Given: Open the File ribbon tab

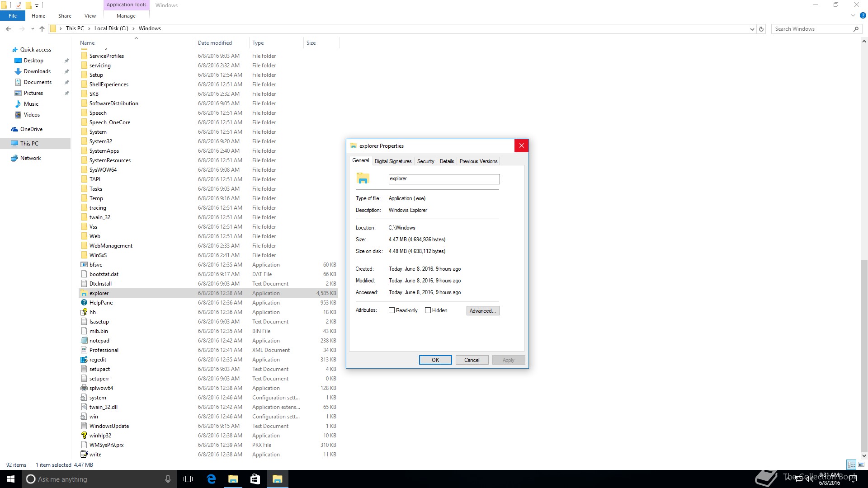Looking at the screenshot, I should point(13,16).
